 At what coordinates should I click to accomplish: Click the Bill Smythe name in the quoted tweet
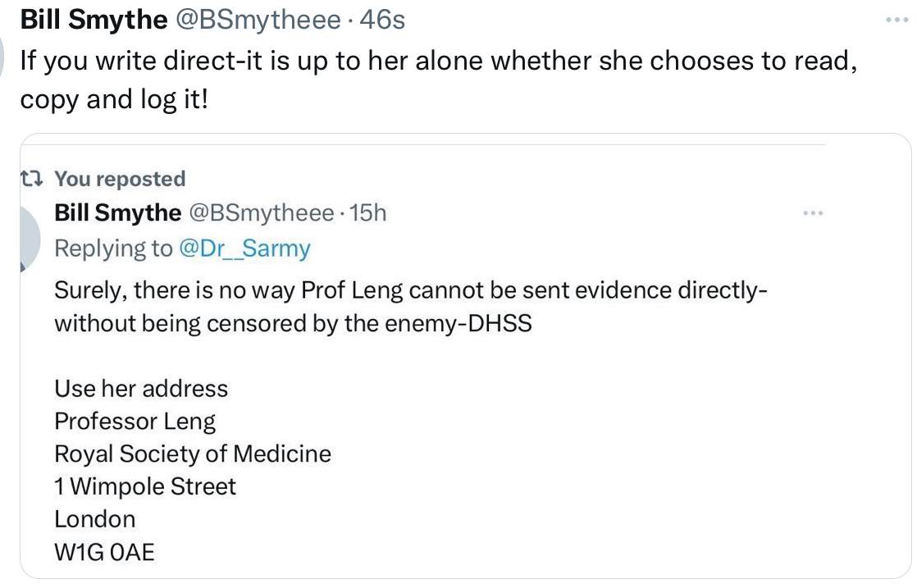point(117,212)
